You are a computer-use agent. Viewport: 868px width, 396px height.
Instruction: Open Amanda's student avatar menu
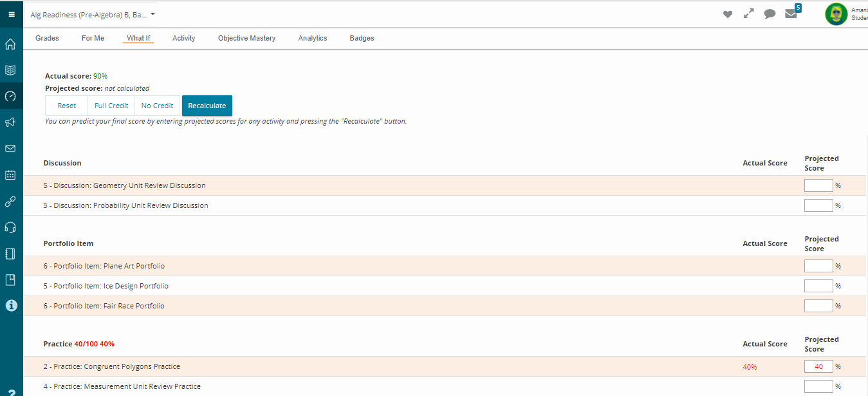(x=835, y=14)
